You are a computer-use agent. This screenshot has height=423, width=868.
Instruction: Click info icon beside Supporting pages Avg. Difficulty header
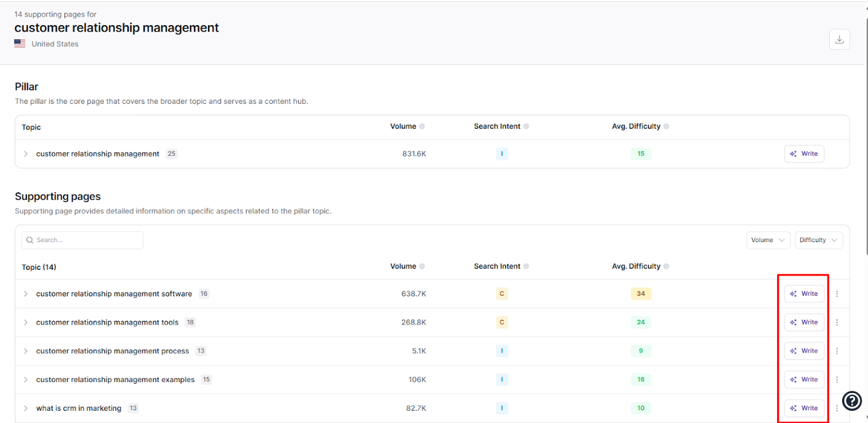pyautogui.click(x=666, y=267)
